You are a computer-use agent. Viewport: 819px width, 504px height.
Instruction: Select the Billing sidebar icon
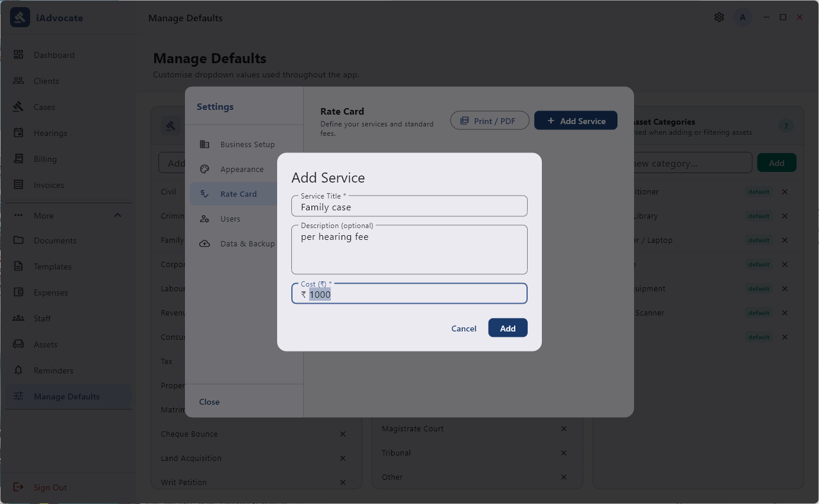pos(18,158)
